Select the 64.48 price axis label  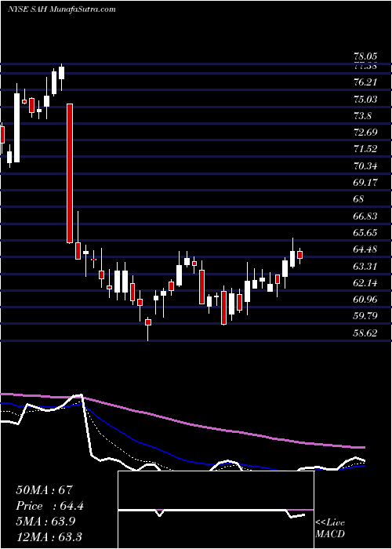365,249
